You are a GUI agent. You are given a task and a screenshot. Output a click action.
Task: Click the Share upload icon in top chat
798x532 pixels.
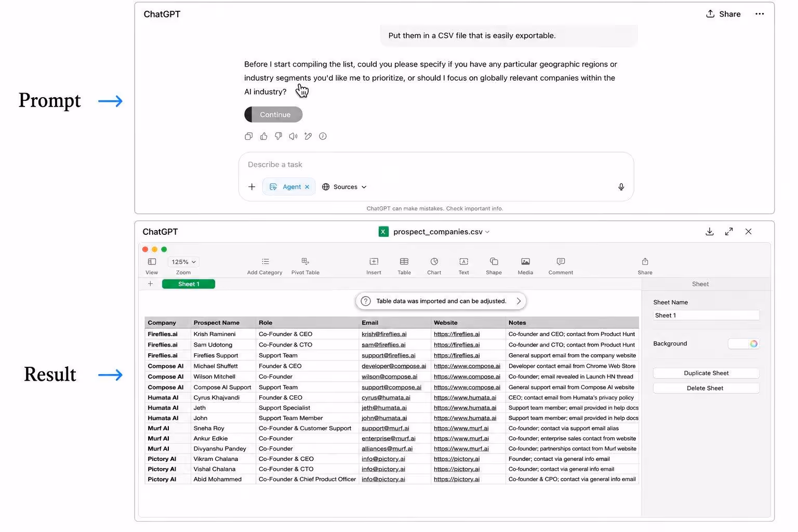click(710, 14)
